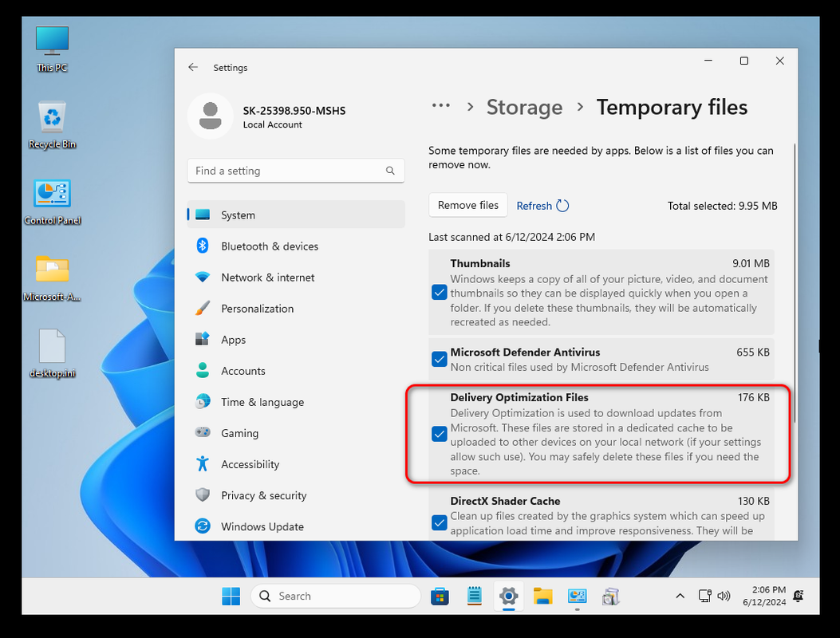Open Bluetooth & devices settings
Image resolution: width=840 pixels, height=638 pixels.
pos(296,246)
